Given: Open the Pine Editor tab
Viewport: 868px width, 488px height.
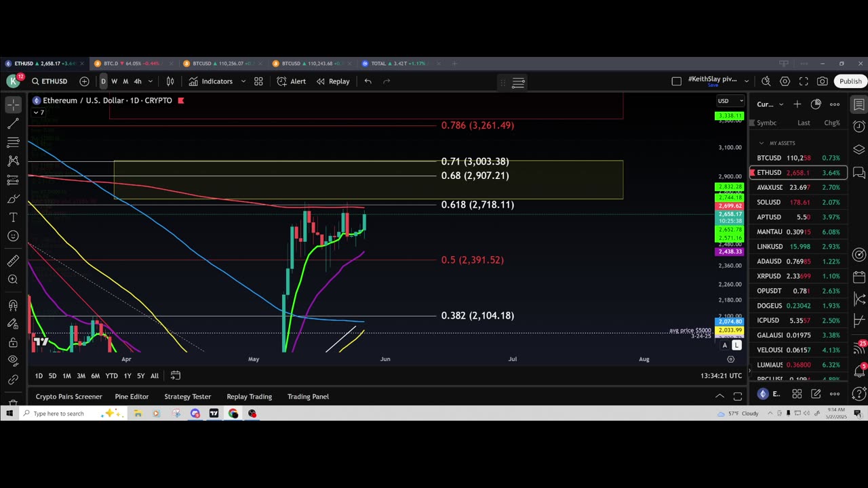Looking at the screenshot, I should pyautogui.click(x=132, y=396).
